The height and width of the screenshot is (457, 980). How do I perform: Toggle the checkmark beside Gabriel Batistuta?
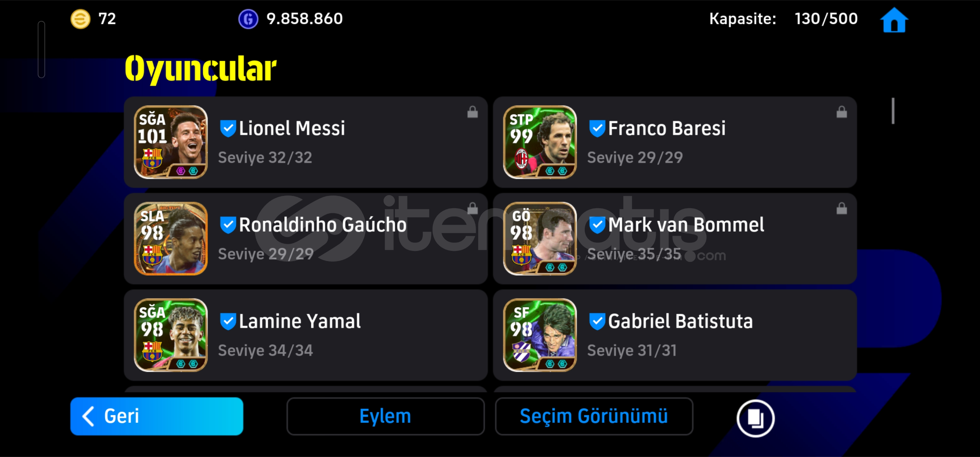(597, 321)
